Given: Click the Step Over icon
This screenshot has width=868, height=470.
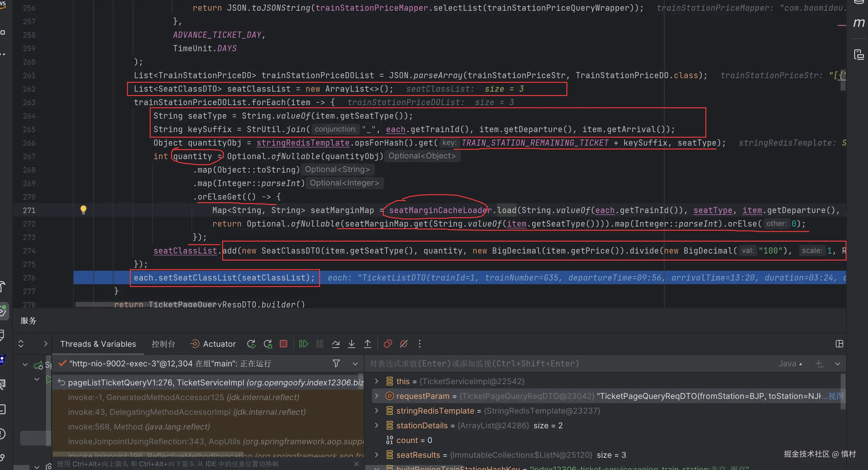Looking at the screenshot, I should [x=336, y=344].
